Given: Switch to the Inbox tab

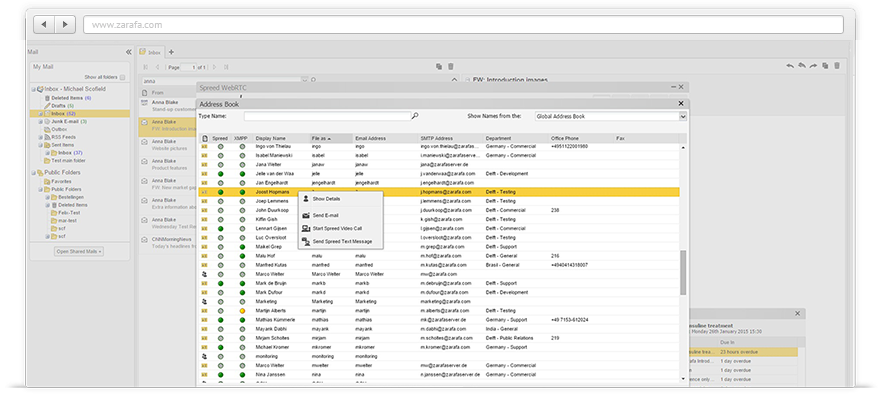Looking at the screenshot, I should (x=152, y=52).
